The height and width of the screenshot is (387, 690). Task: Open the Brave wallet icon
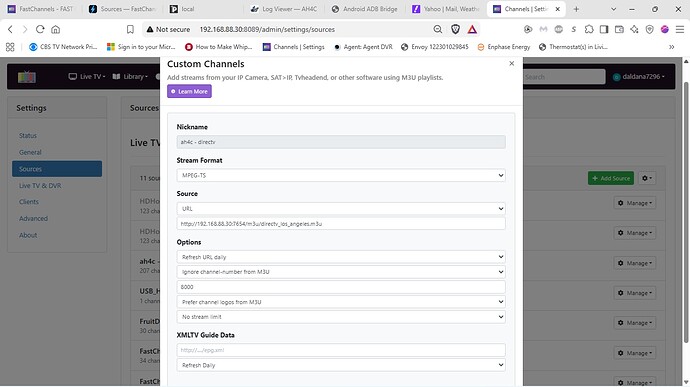(x=619, y=29)
